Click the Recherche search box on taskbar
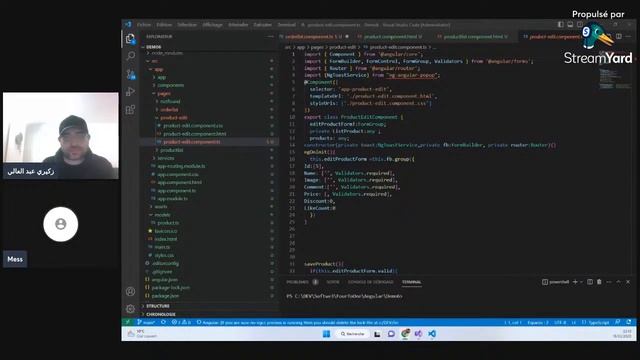This screenshot has height=360, width=640. (x=352, y=334)
